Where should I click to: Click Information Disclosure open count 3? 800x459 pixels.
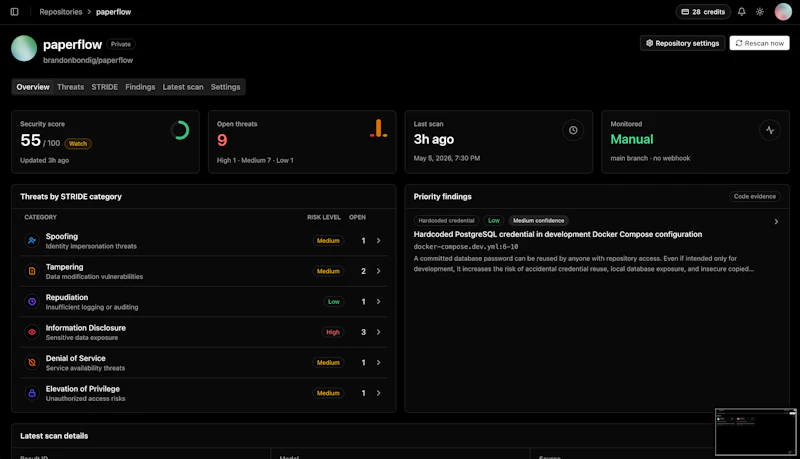(363, 333)
